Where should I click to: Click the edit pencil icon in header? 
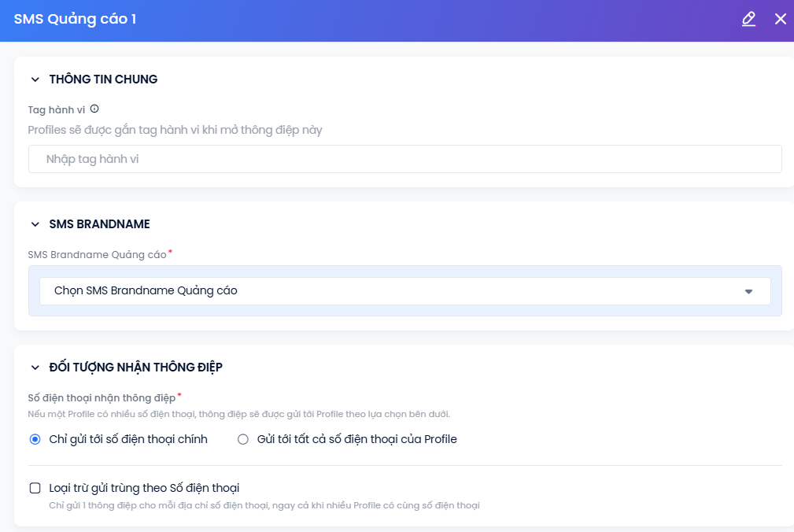tap(748, 19)
